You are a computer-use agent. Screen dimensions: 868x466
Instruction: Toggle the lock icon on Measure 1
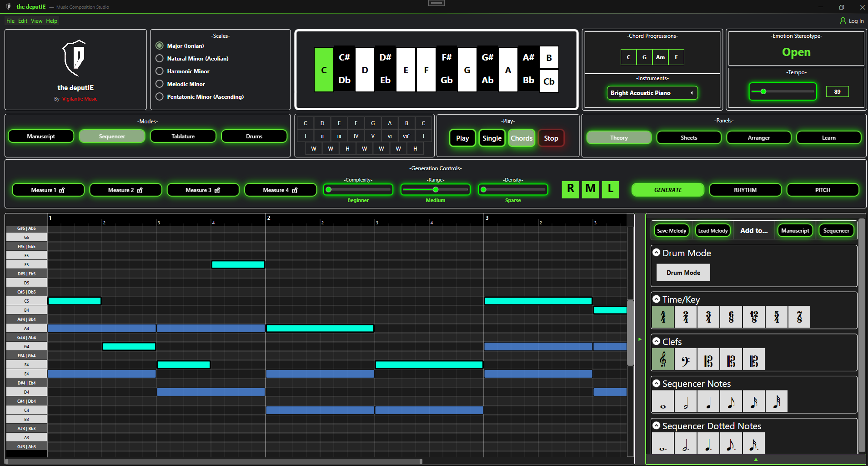pos(62,190)
